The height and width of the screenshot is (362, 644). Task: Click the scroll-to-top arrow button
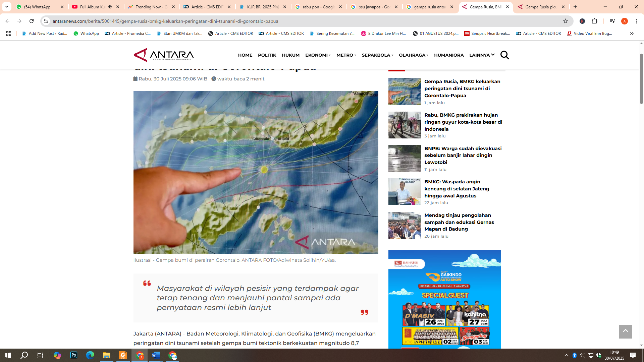point(625,331)
